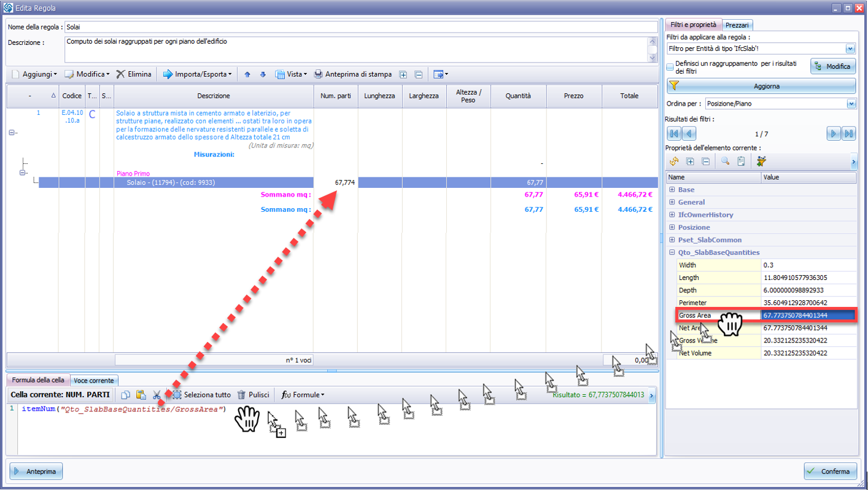
Task: Click the move row down arrow icon
Action: pos(263,74)
